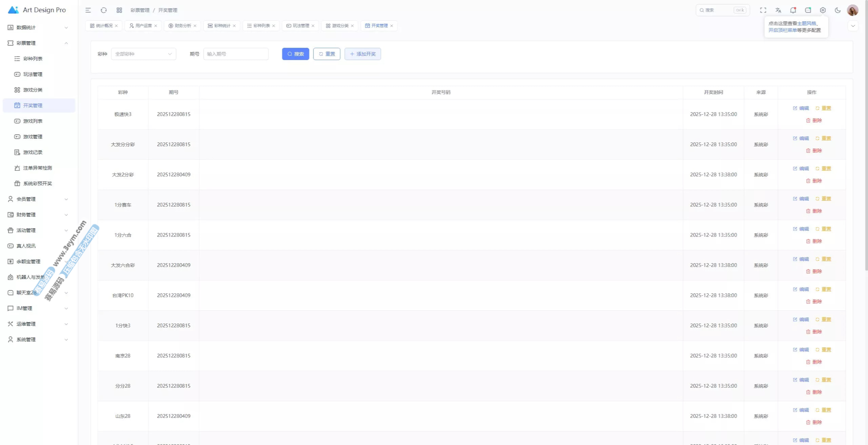Enter fullscreen mode via the header icon
Viewport: 868px width, 445px height.
tap(763, 10)
